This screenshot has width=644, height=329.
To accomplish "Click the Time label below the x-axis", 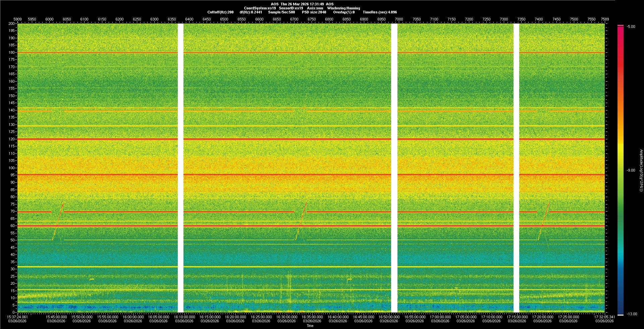I will point(310,326).
